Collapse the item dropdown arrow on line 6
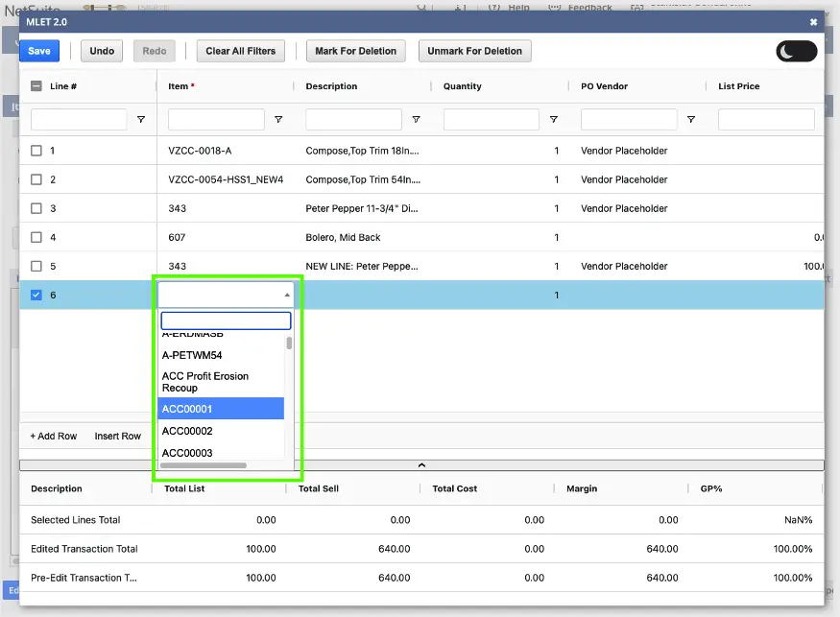The height and width of the screenshot is (617, 840). coord(287,296)
